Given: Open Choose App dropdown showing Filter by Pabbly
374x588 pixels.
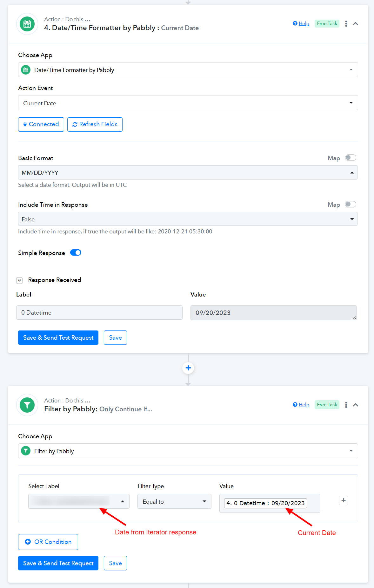Looking at the screenshot, I should (188, 451).
